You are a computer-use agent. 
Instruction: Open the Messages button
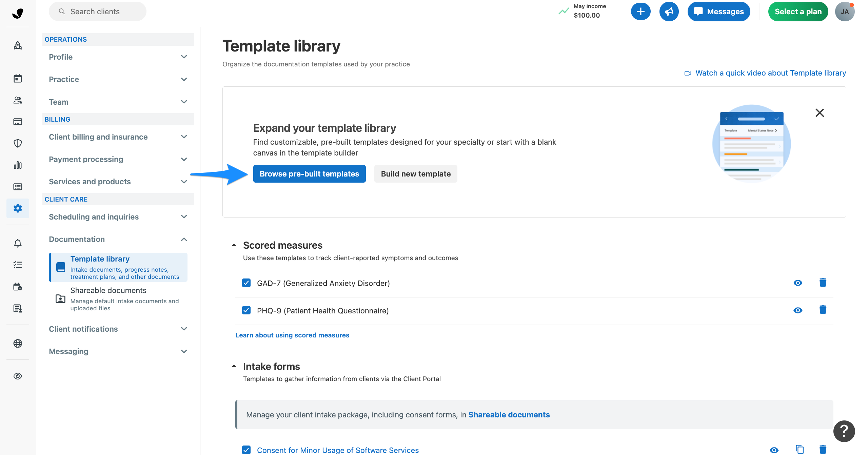718,12
